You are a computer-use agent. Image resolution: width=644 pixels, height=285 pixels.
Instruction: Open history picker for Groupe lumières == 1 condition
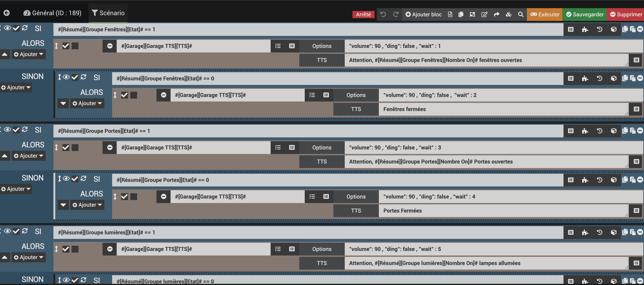tap(599, 233)
